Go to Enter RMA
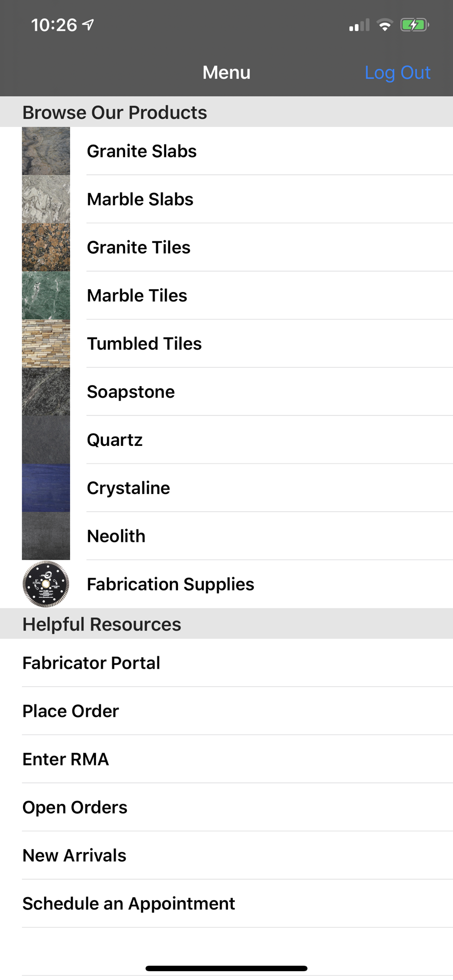The width and height of the screenshot is (453, 980). tap(66, 759)
